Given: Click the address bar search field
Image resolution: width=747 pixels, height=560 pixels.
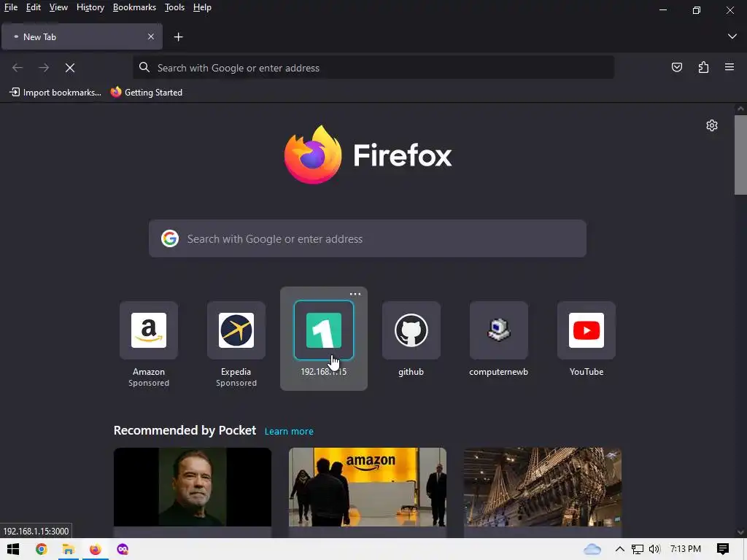Looking at the screenshot, I should tap(373, 68).
